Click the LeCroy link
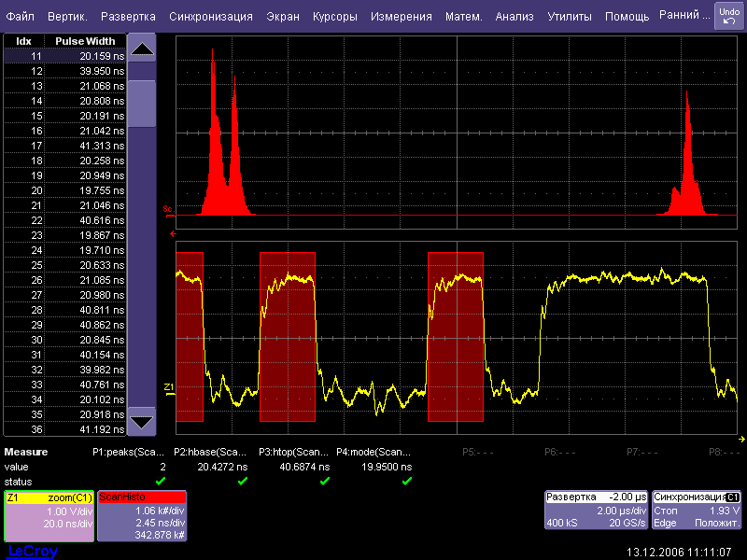This screenshot has width=747, height=560. click(33, 551)
